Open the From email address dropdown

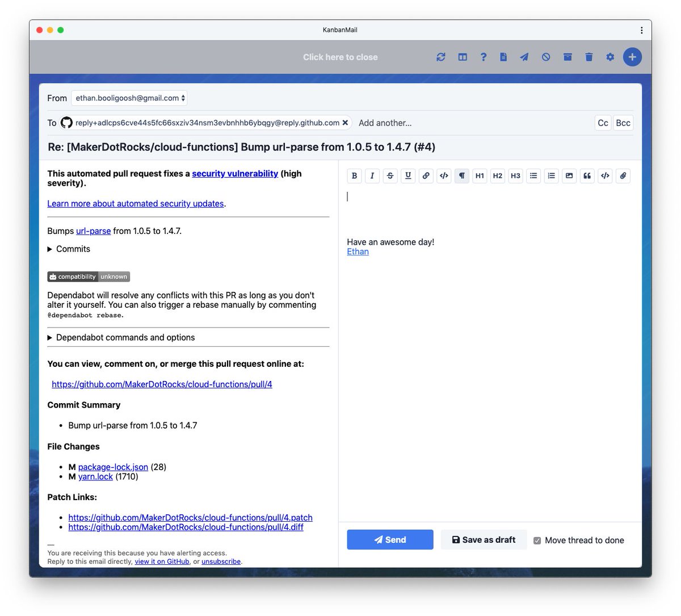tap(129, 98)
